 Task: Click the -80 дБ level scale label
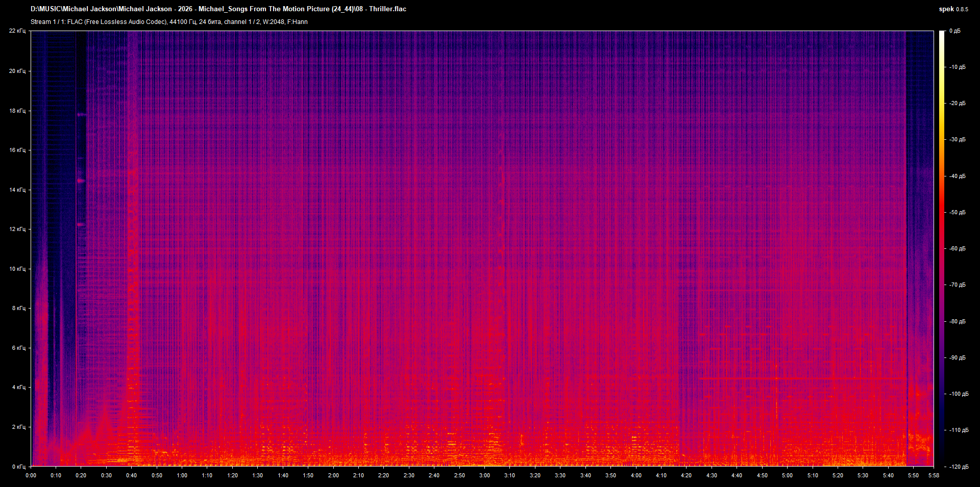click(x=957, y=321)
